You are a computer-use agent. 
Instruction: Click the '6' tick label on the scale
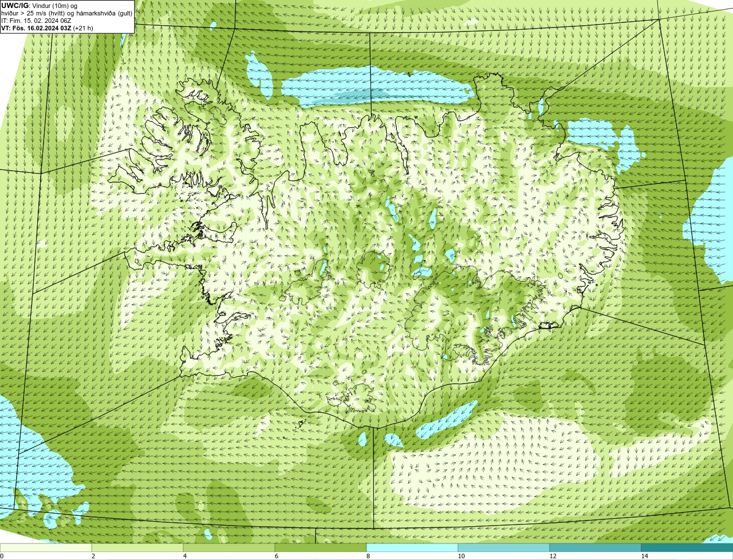(276, 556)
